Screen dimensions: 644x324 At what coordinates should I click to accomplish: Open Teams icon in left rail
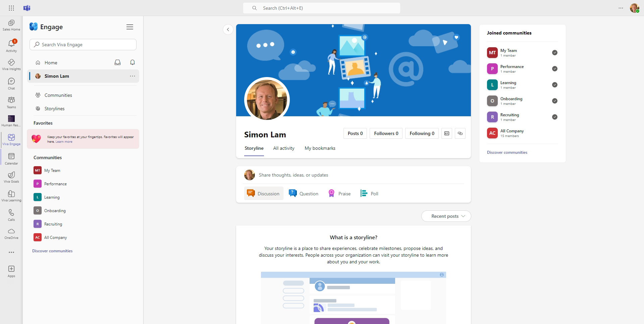point(11,103)
